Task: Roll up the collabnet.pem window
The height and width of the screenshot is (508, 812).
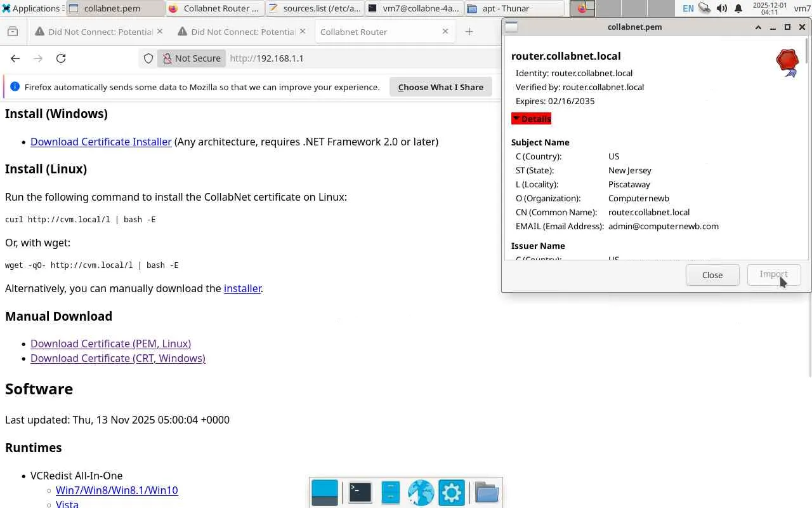Action: 758,27
